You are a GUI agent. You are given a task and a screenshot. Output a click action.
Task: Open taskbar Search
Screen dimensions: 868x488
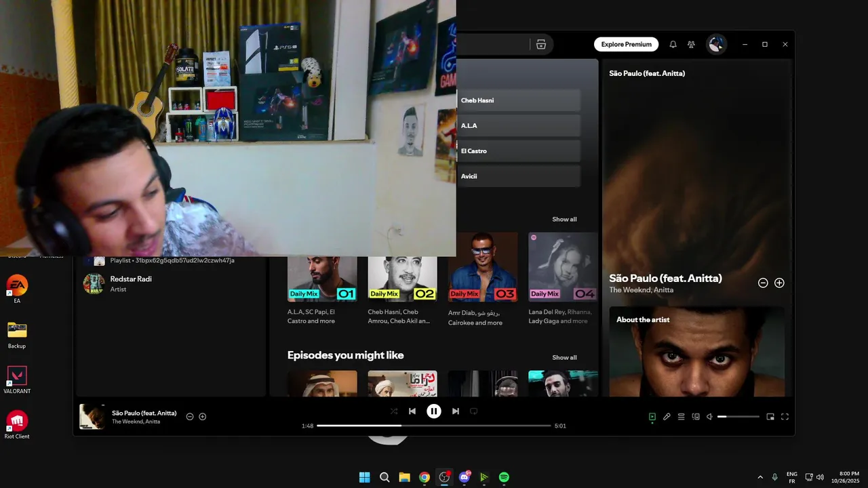(384, 477)
